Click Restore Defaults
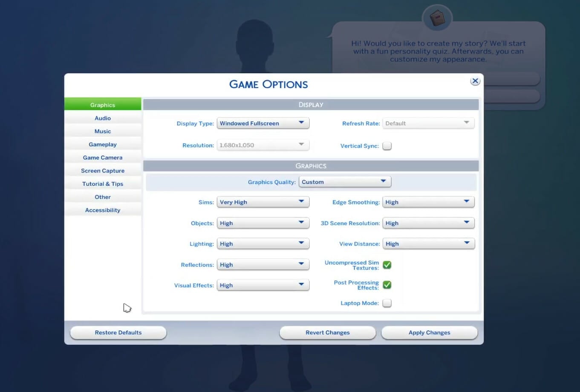Screen dimensions: 580x392 pyautogui.click(x=118, y=332)
